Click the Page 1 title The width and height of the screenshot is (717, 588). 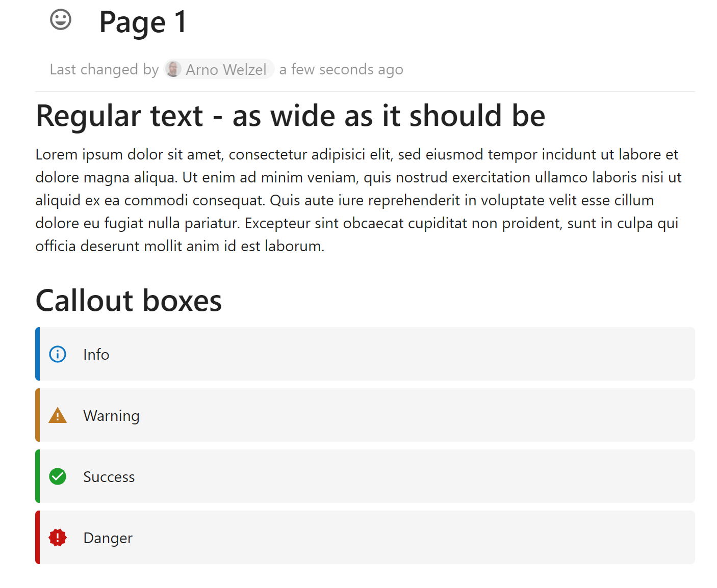point(143,22)
